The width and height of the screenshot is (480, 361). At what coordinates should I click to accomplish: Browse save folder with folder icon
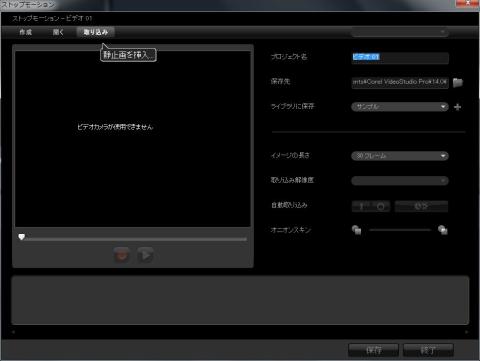pyautogui.click(x=458, y=82)
